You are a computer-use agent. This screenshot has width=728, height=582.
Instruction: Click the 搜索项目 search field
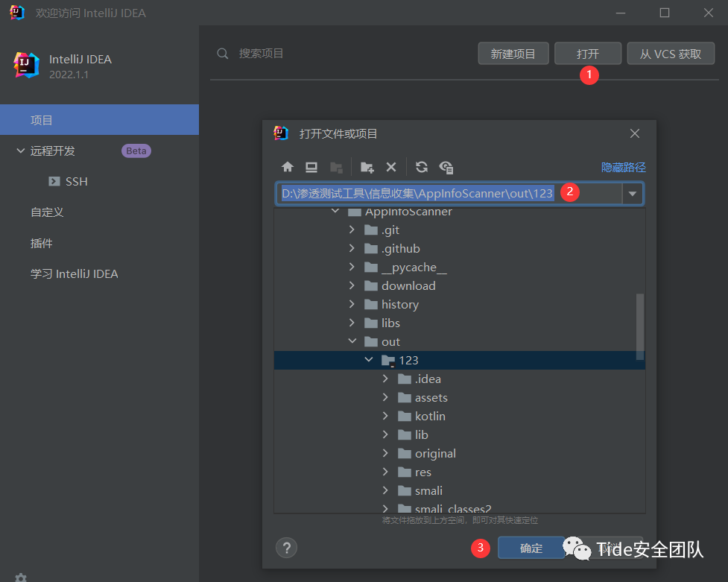pyautogui.click(x=262, y=54)
